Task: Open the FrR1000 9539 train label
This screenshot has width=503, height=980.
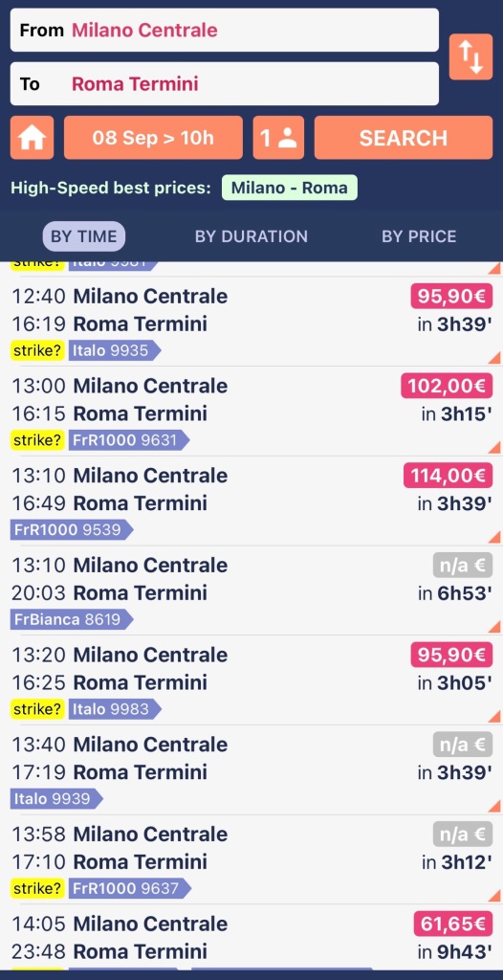Action: [x=71, y=530]
